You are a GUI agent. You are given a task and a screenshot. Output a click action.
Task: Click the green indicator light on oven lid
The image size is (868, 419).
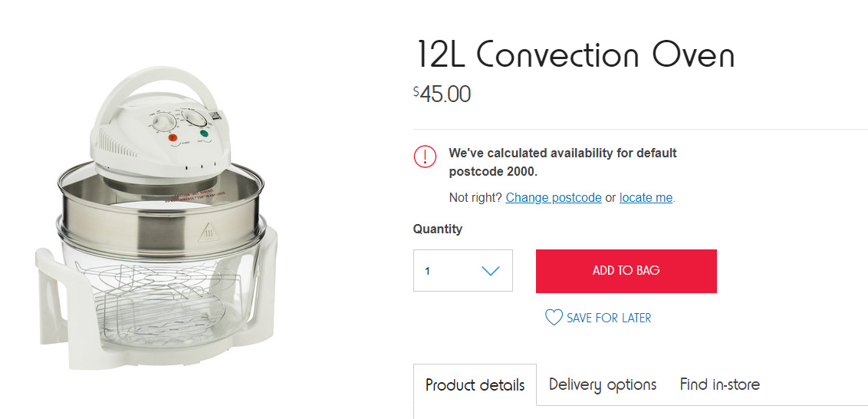[x=205, y=134]
